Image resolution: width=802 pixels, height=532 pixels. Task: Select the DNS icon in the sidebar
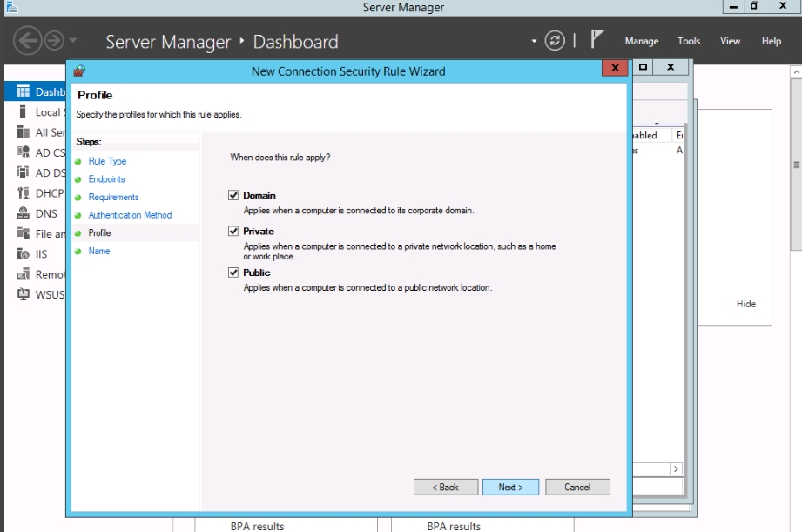pyautogui.click(x=23, y=212)
